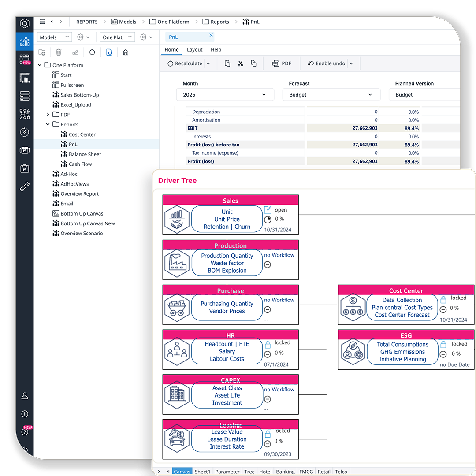
Task: Click the home icon in the tree toolbar
Action: [126, 52]
